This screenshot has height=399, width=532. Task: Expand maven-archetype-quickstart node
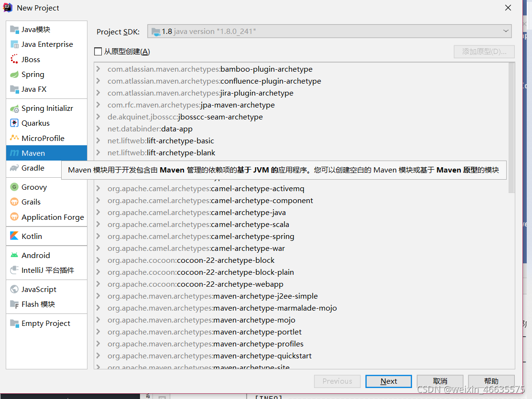(98, 356)
